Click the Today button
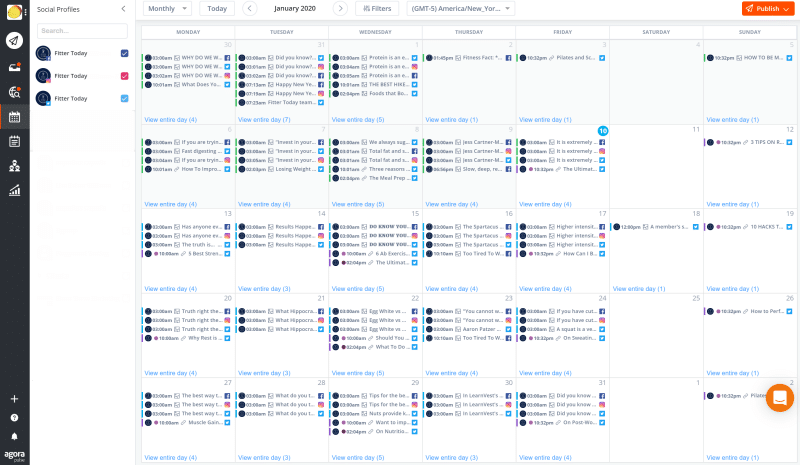Screen dimensions: 800x465 (x=217, y=8)
